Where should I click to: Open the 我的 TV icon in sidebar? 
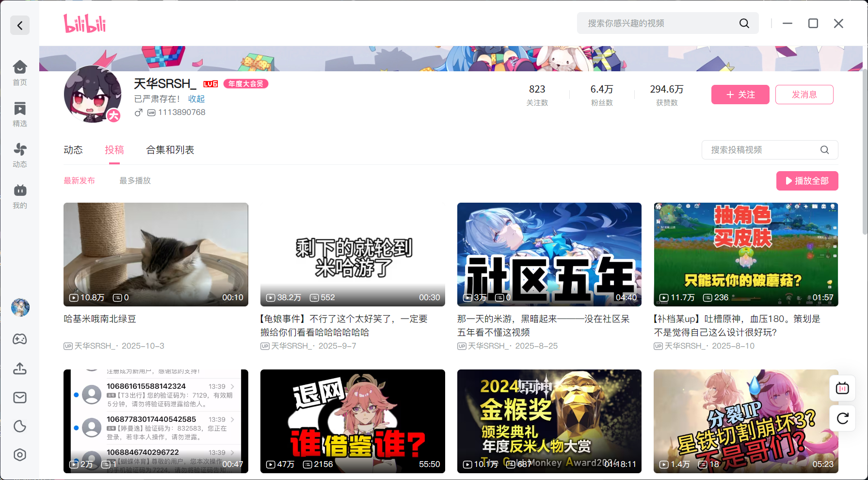point(20,196)
